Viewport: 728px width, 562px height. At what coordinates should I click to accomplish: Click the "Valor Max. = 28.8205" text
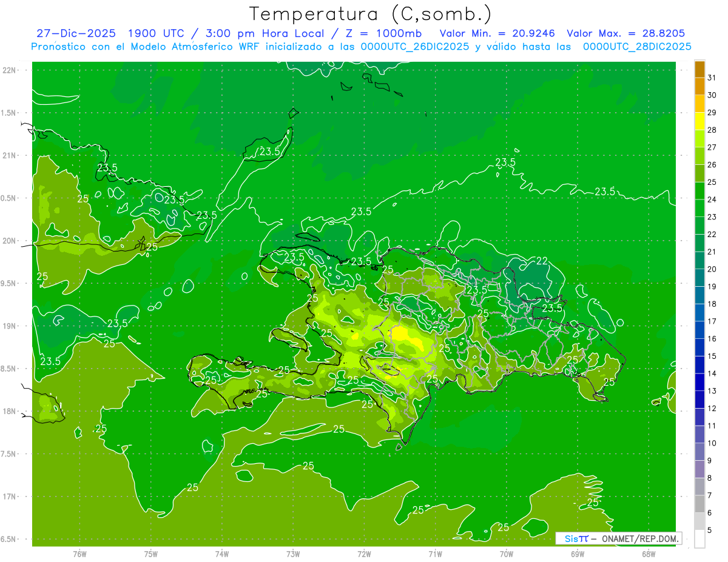(x=627, y=33)
